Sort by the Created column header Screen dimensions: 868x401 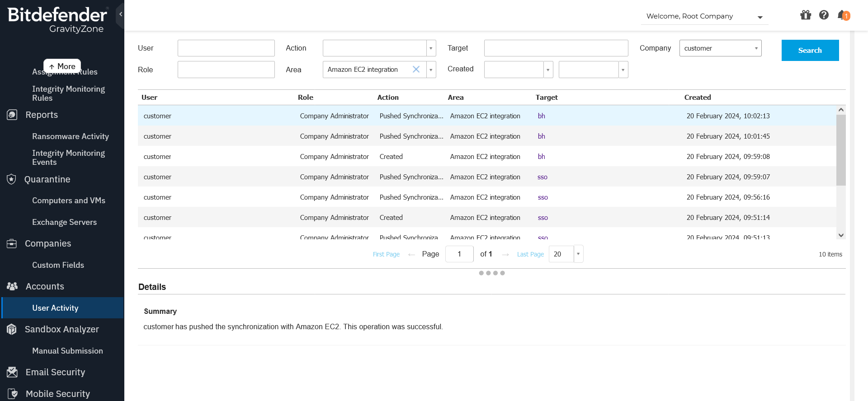[x=698, y=98]
